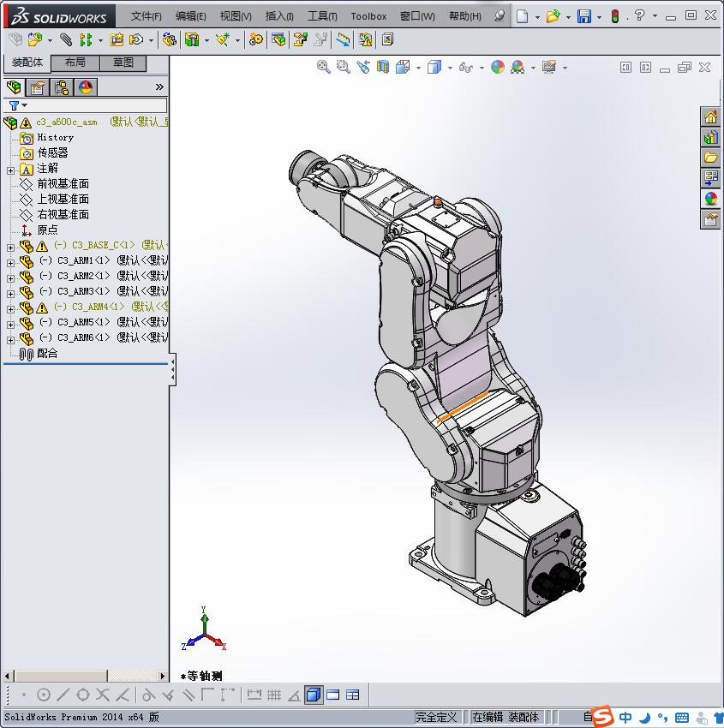This screenshot has width=724, height=728.
Task: Click the Assembly Features icon
Action: click(191, 40)
